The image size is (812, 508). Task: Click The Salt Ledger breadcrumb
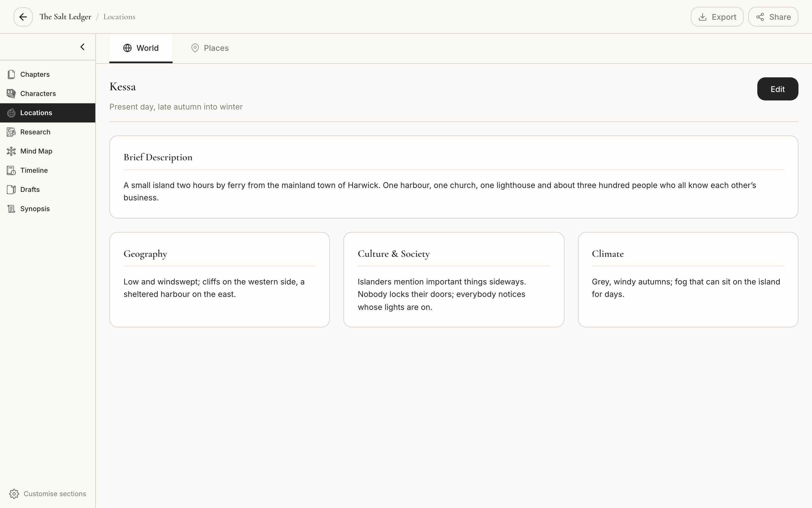tap(65, 17)
